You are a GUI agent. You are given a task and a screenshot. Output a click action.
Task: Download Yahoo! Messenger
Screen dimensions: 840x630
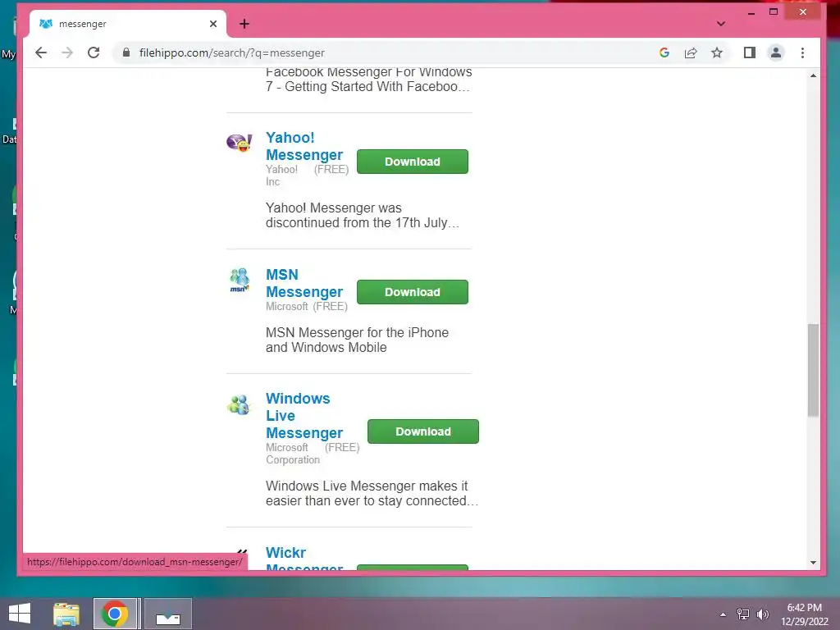(x=413, y=162)
